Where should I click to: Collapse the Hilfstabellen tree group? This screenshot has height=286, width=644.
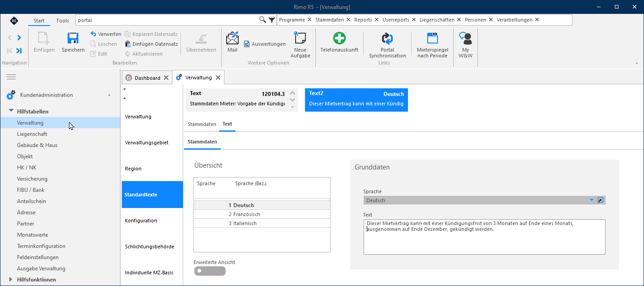point(11,111)
